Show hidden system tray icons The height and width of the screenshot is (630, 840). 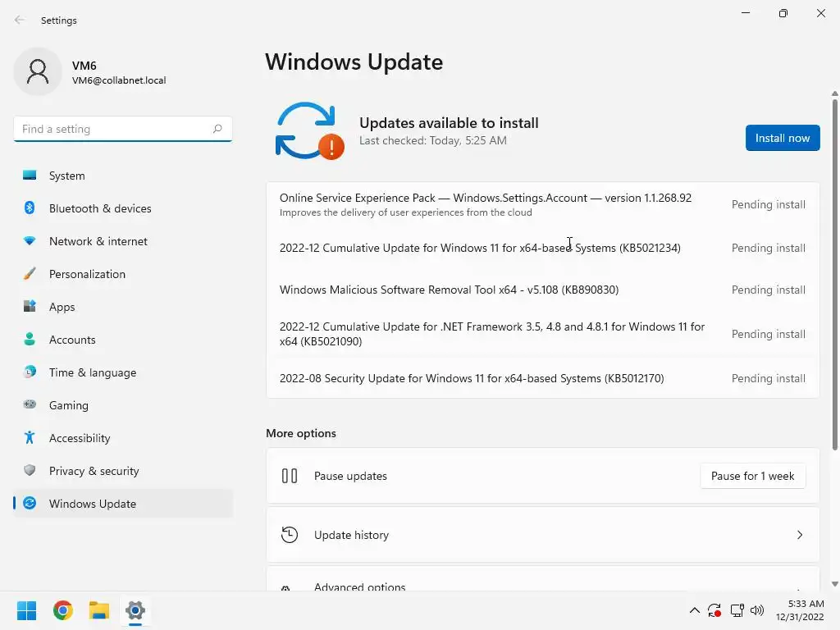(694, 610)
